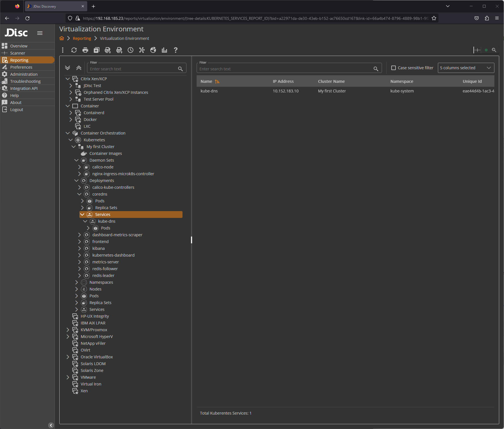Expand all tree nodes double-chevron down
The image size is (504, 429).
coord(68,68)
